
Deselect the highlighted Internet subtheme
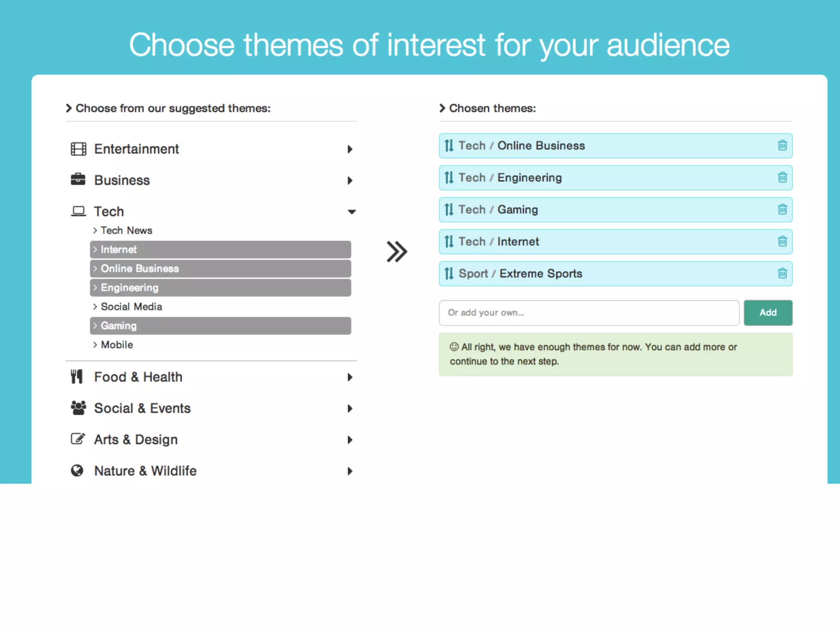tap(220, 249)
